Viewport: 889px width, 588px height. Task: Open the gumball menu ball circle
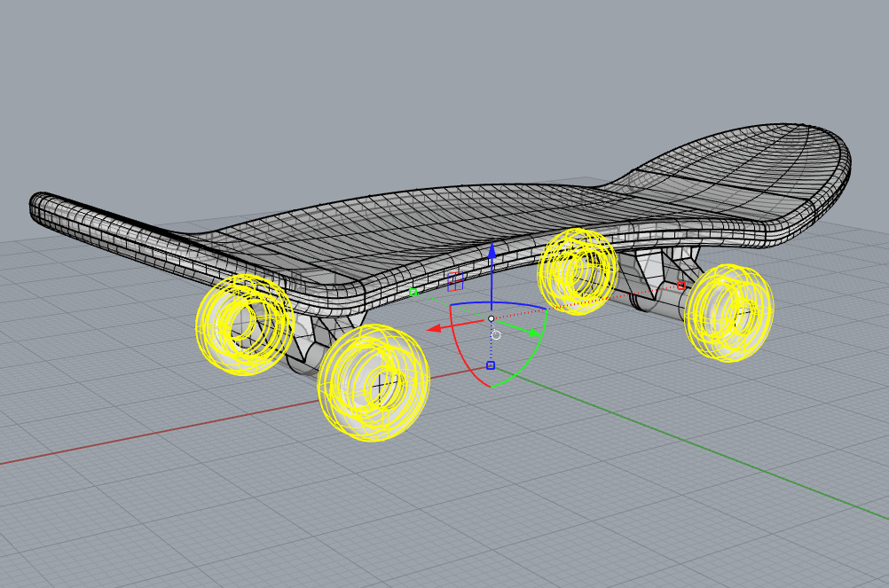tap(496, 335)
